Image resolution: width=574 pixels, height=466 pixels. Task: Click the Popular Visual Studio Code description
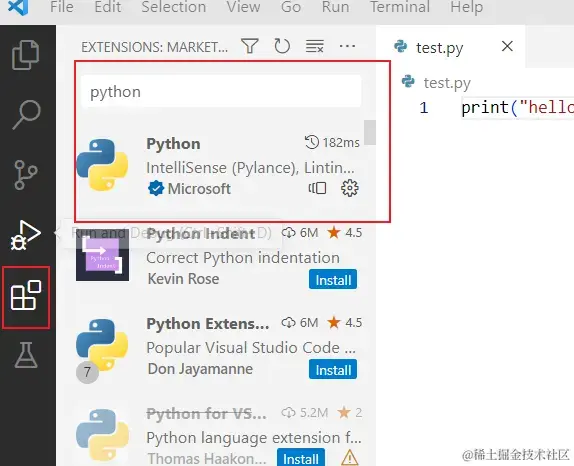coord(251,348)
